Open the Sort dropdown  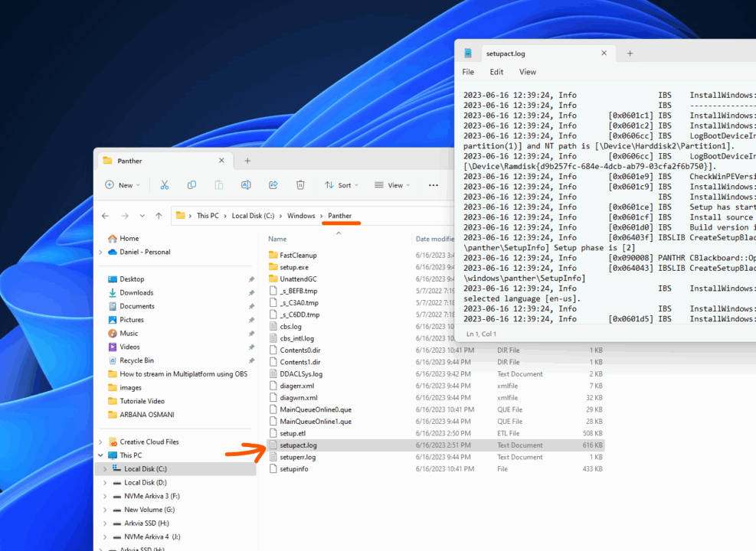click(x=342, y=185)
